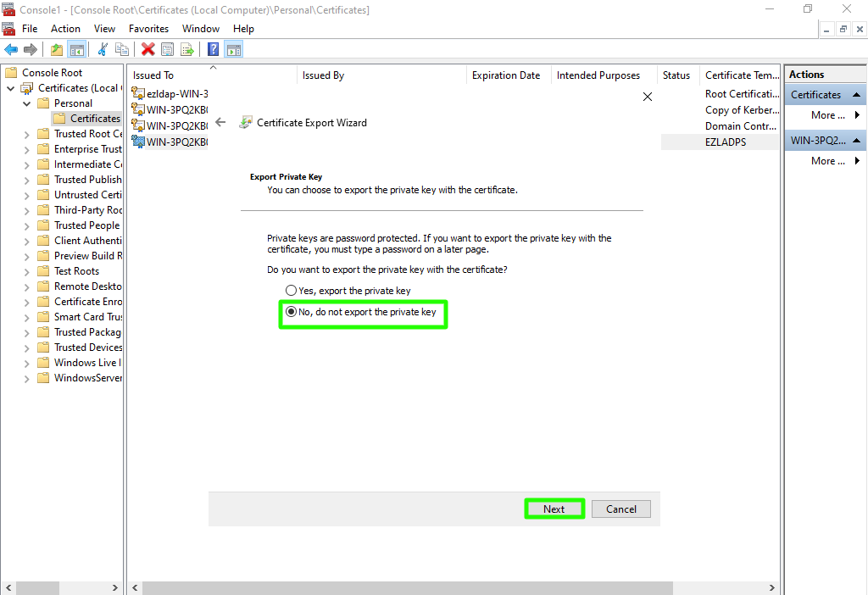Select 'Yes, export the private key'
Viewport: 868px width, 595px height.
coord(292,291)
